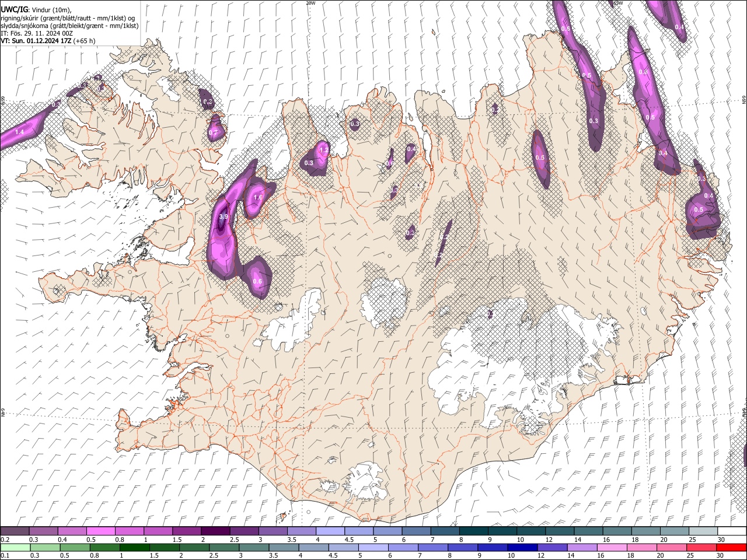Choose the lavender swatch labeled 4 on purple scale
747x560 pixels.
[x=330, y=531]
